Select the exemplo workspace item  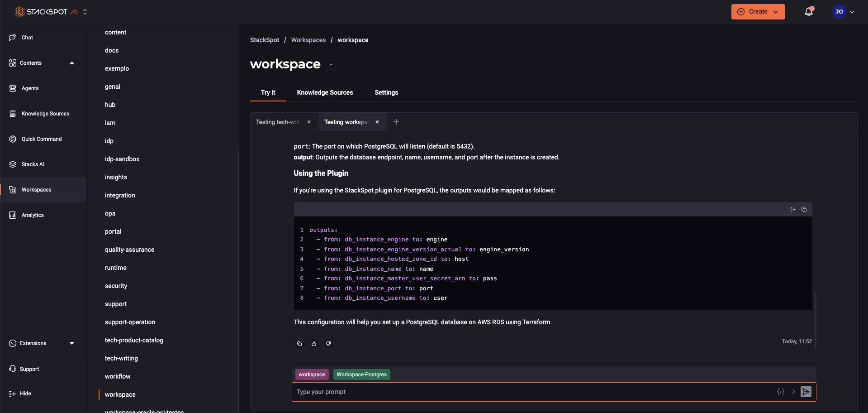click(117, 68)
